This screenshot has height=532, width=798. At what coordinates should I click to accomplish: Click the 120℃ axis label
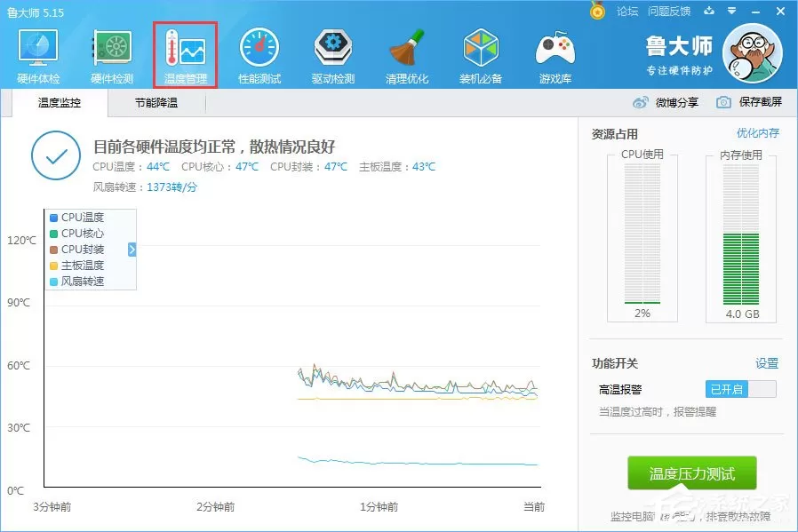click(x=22, y=240)
